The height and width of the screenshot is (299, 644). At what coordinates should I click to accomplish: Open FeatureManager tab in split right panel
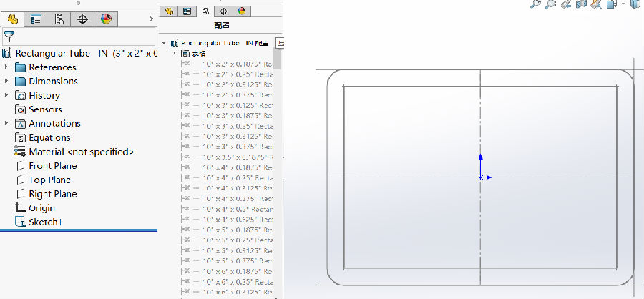click(x=169, y=11)
